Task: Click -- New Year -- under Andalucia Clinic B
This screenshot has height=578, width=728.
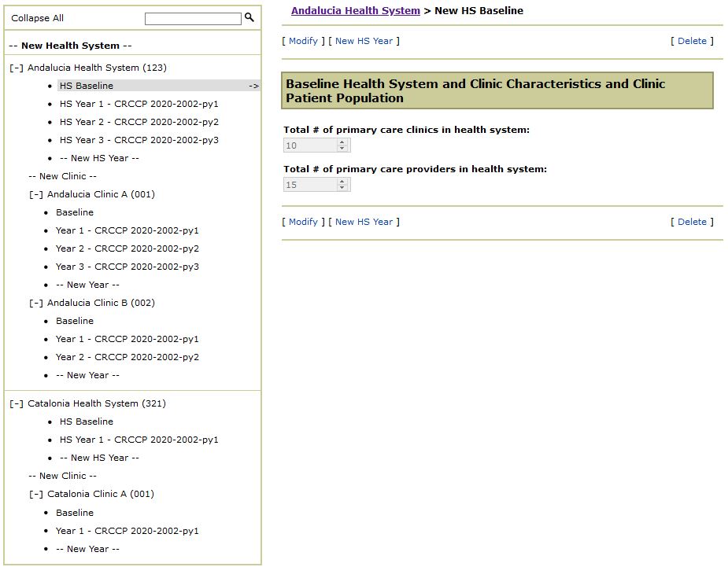Action: pos(87,375)
